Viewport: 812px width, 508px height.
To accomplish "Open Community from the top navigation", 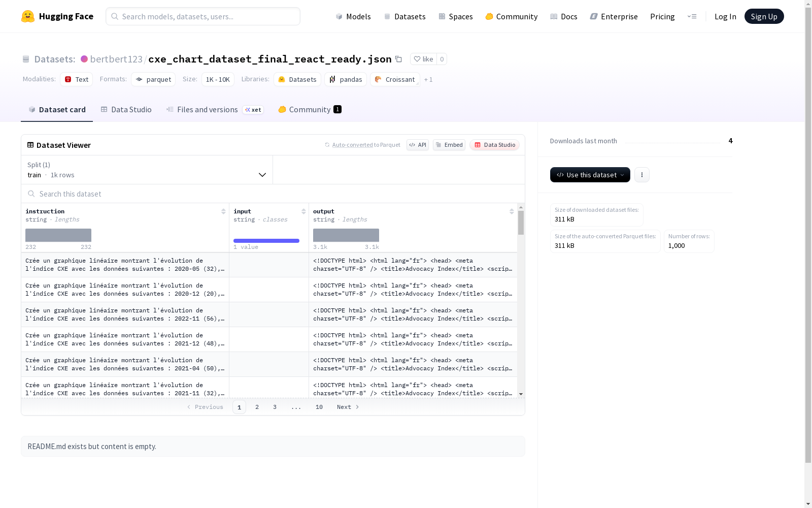I will pyautogui.click(x=512, y=16).
